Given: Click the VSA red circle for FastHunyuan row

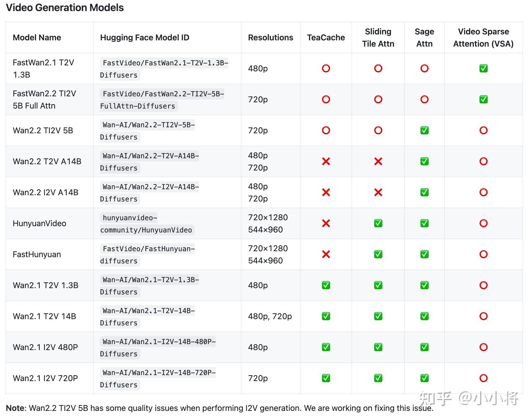Looking at the screenshot, I should tap(483, 254).
